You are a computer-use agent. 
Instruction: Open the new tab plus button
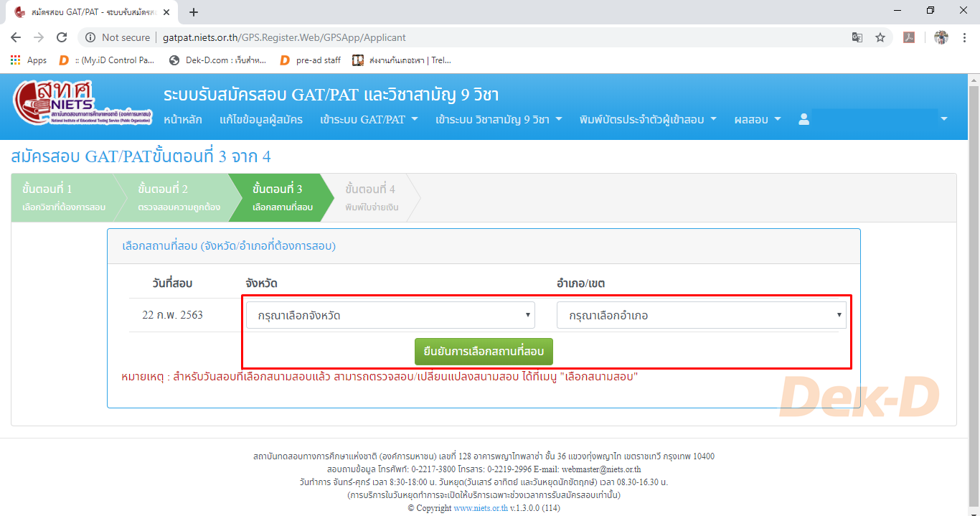(x=194, y=11)
